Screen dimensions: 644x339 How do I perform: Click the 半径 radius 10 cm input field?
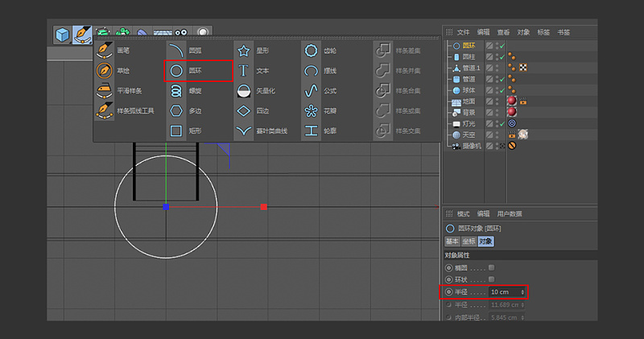[x=504, y=291]
